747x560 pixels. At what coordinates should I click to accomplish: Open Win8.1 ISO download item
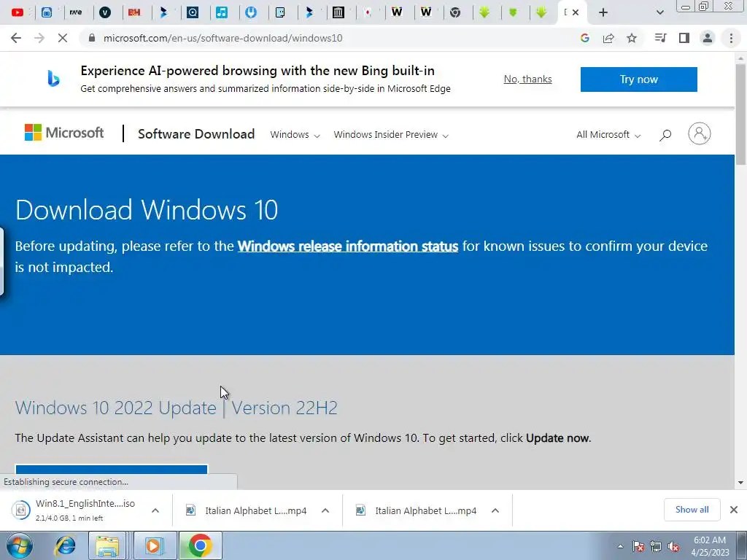(x=74, y=510)
